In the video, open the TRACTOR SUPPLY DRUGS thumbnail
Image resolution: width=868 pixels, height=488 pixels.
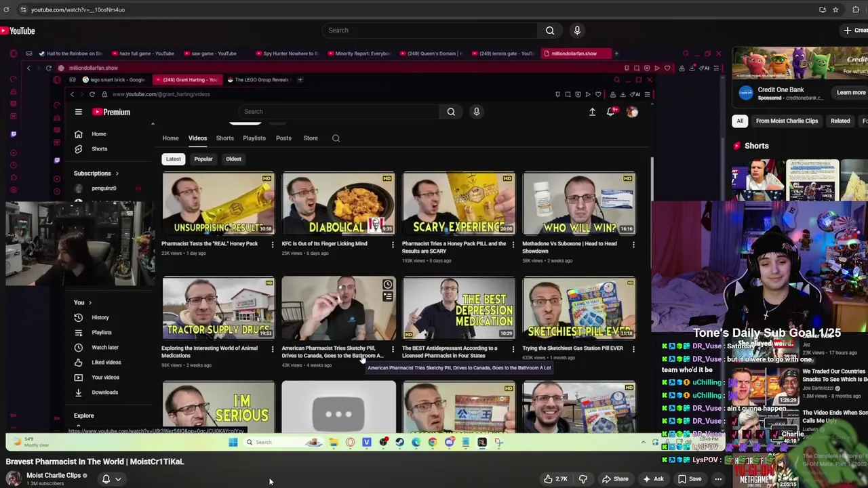coord(218,308)
